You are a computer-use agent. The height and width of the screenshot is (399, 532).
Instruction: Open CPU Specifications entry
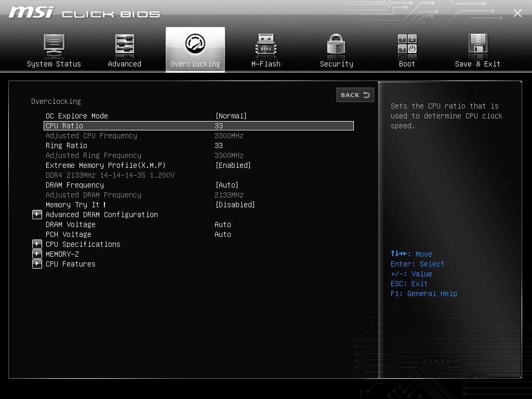83,244
